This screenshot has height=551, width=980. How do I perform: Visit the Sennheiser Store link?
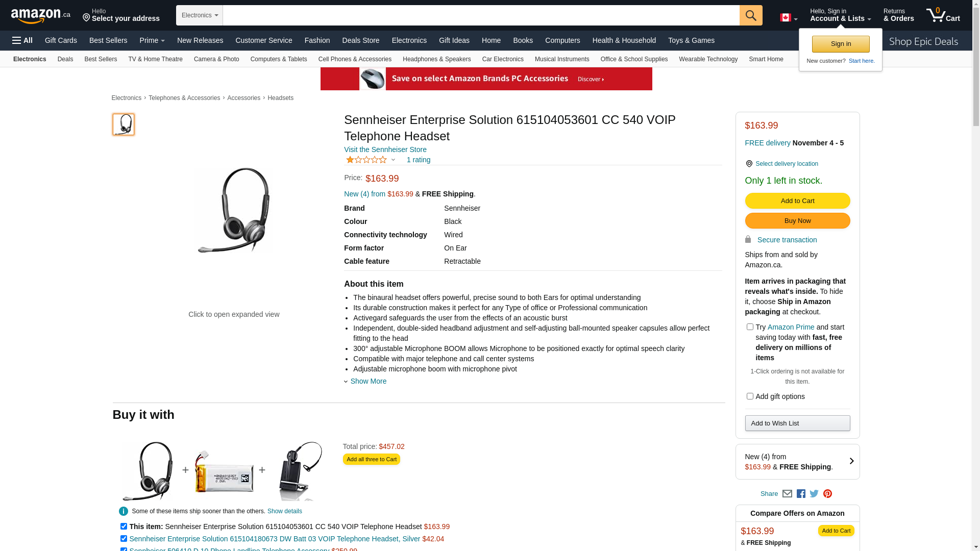[385, 149]
